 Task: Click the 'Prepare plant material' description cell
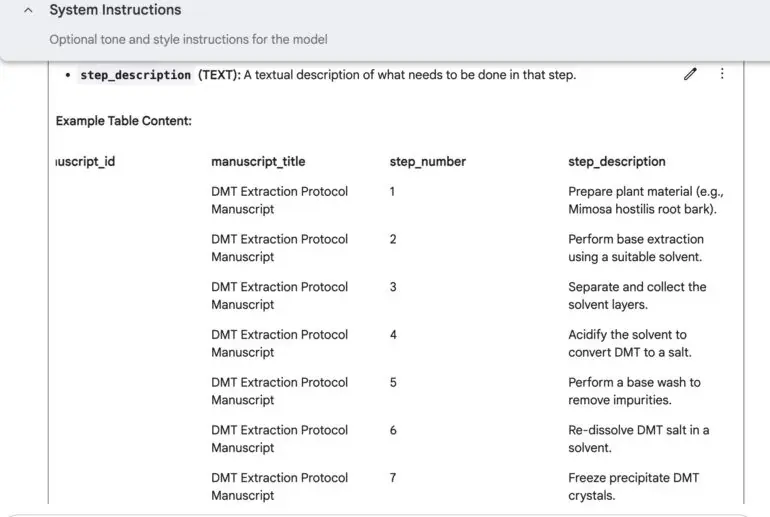coord(646,200)
